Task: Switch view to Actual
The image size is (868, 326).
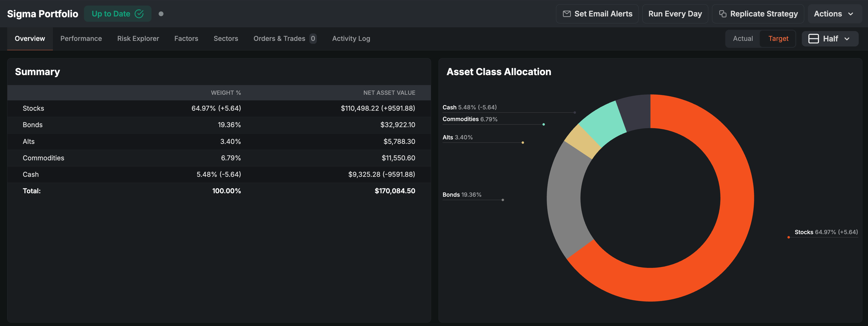Action: pyautogui.click(x=743, y=38)
